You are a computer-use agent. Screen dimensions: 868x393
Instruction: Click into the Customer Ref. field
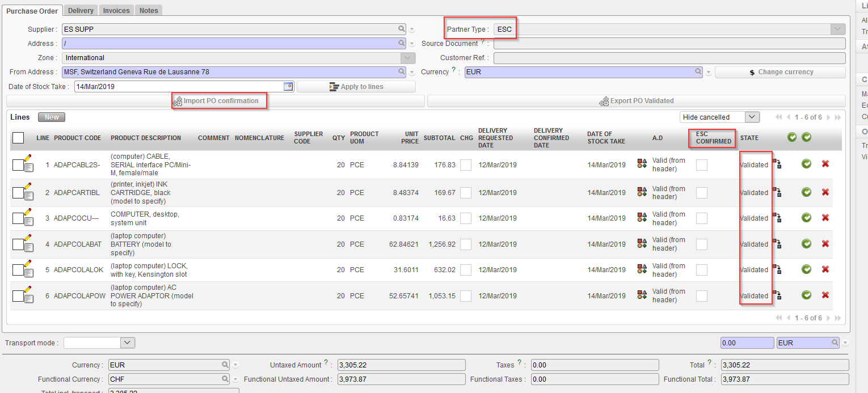click(x=669, y=58)
